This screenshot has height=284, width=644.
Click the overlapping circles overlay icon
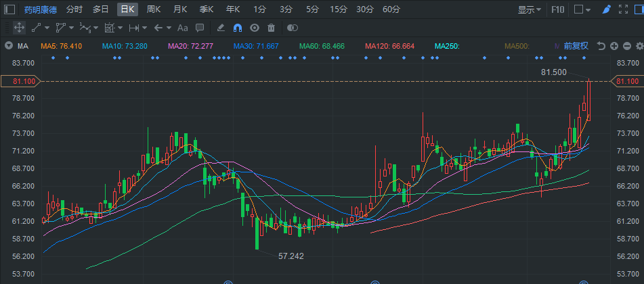pos(292,28)
